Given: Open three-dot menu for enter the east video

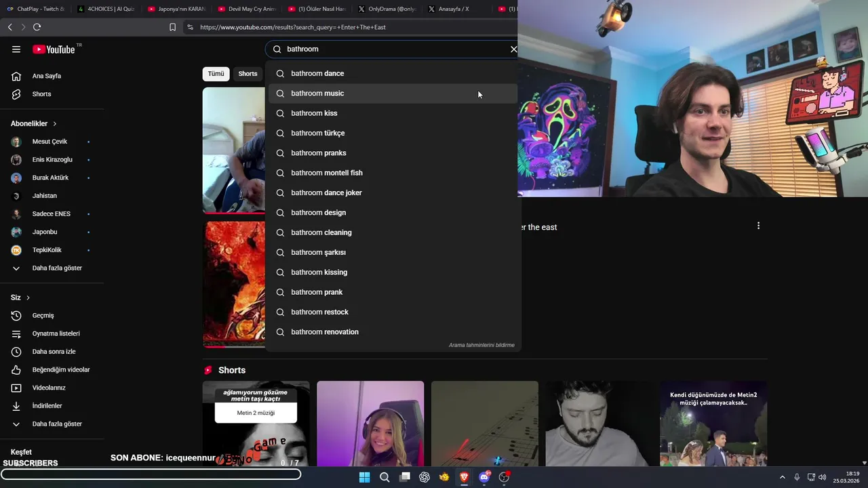Looking at the screenshot, I should pyautogui.click(x=758, y=226).
